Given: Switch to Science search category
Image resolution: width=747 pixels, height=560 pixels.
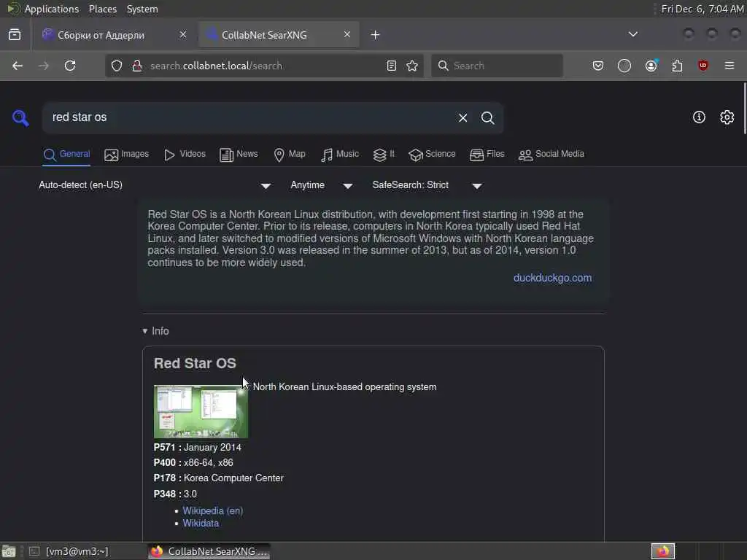Looking at the screenshot, I should click(x=432, y=155).
